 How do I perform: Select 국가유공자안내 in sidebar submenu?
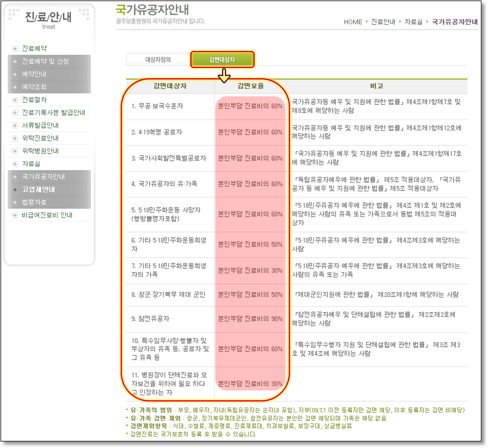click(43, 177)
